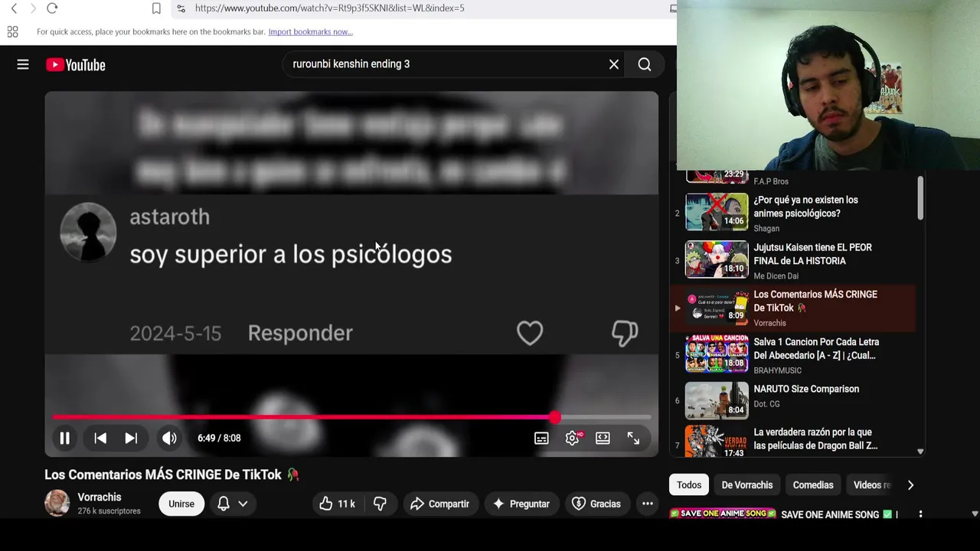Open Vorrachis channel name link

click(x=100, y=497)
